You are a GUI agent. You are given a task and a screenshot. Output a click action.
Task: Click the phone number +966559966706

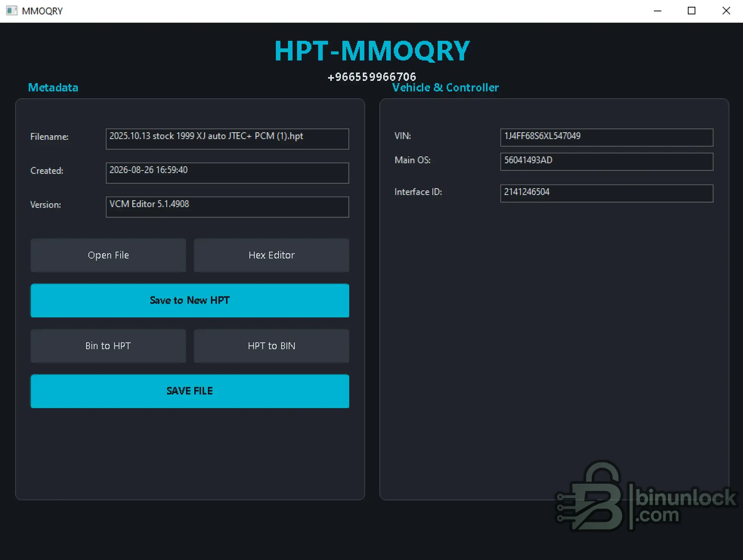coord(372,77)
